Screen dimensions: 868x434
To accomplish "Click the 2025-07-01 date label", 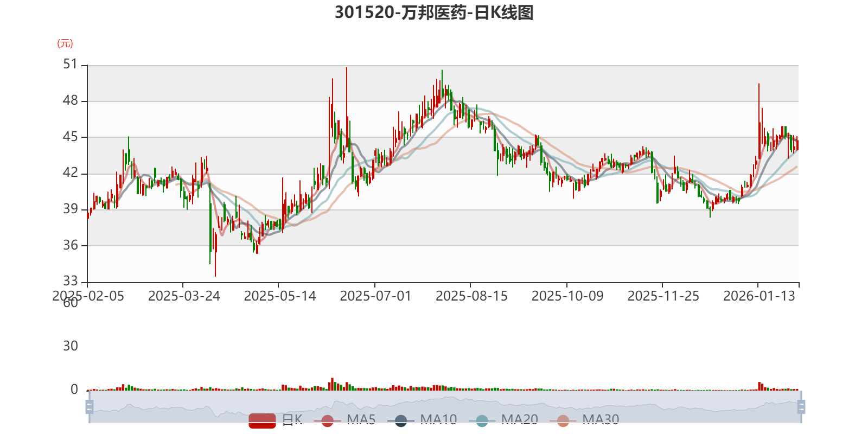I will point(375,296).
